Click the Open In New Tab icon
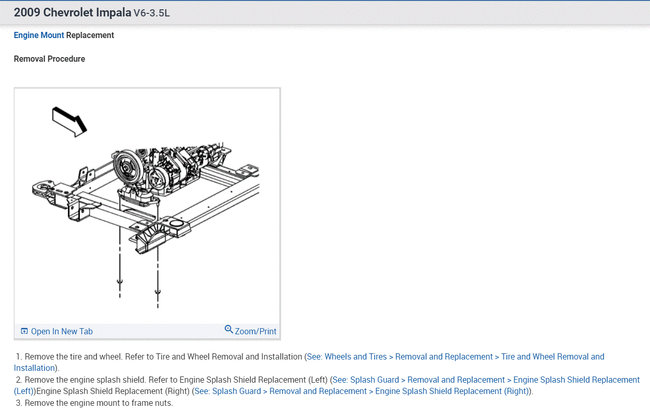 pyautogui.click(x=24, y=331)
